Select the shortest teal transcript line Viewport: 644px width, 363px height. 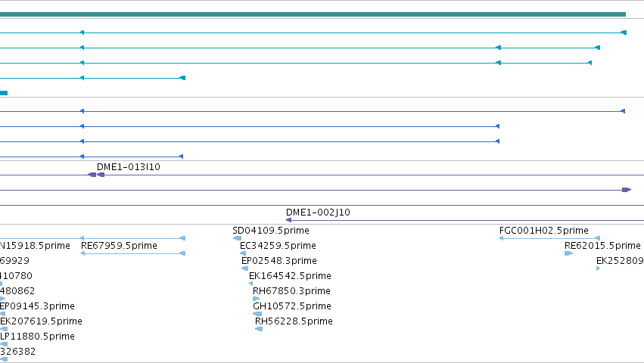93,78
